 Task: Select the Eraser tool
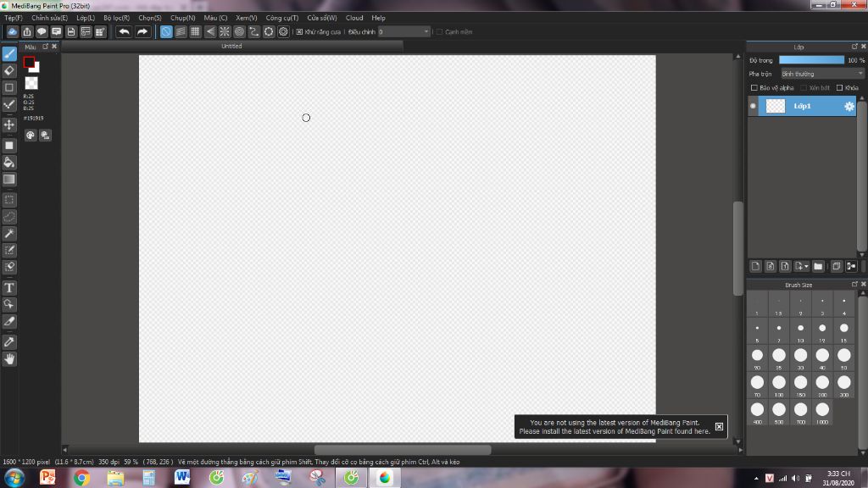click(9, 70)
